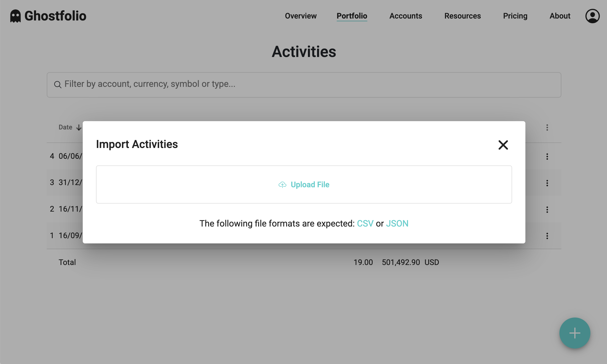Open the kebab menu on the 06/06 activity row
This screenshot has height=364, width=607.
[x=547, y=156]
